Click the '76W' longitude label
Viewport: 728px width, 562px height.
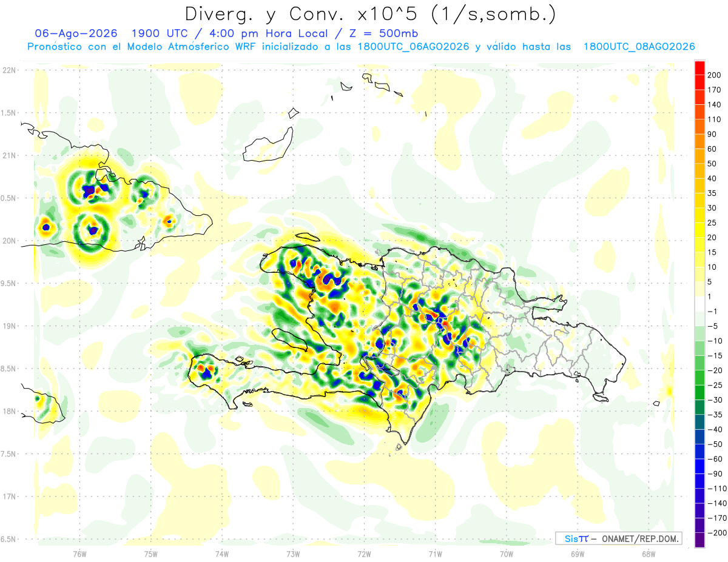pyautogui.click(x=79, y=554)
